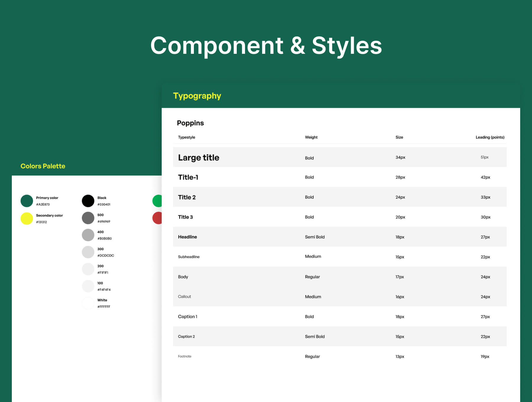Select the gray 100 #F4F4F4 swatch
532x402 pixels.
click(x=88, y=286)
